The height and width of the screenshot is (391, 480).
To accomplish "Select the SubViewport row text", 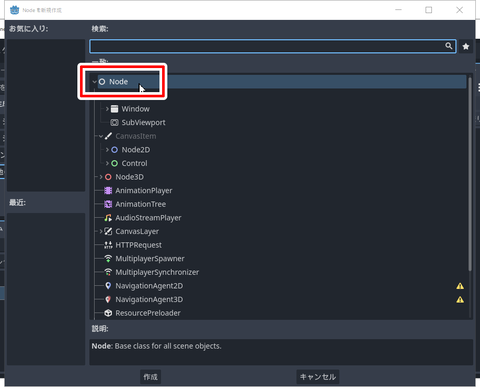I will 143,122.
